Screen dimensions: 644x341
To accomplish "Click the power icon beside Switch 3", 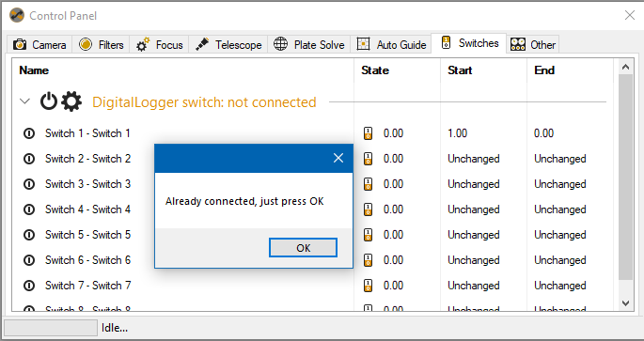I will pos(29,184).
